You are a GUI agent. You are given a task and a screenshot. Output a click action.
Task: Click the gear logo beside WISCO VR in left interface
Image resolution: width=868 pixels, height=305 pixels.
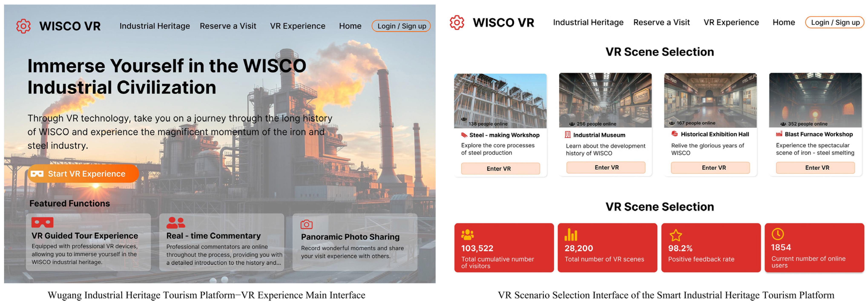click(x=23, y=26)
